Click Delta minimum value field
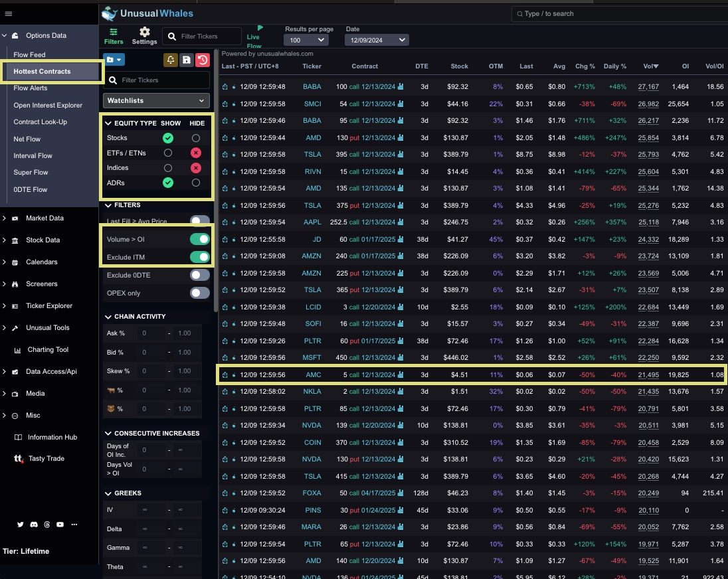Image resolution: width=728 pixels, height=579 pixels. pyautogui.click(x=150, y=529)
